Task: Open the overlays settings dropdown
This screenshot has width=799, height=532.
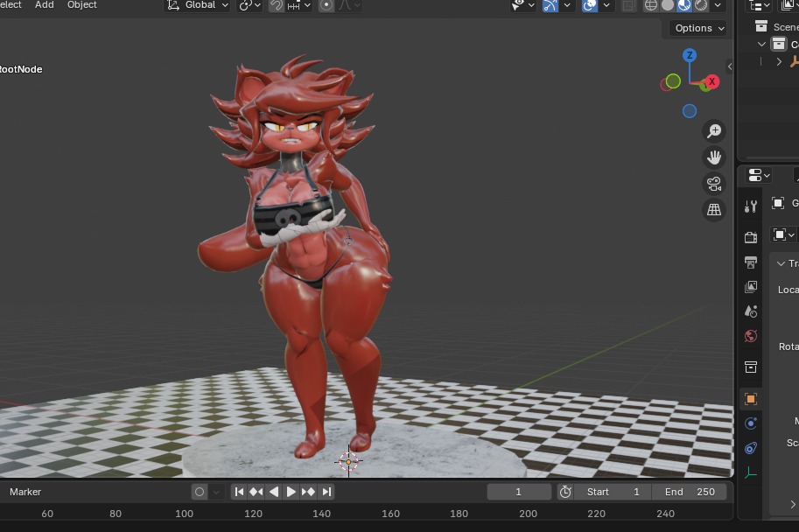Action: point(606,5)
